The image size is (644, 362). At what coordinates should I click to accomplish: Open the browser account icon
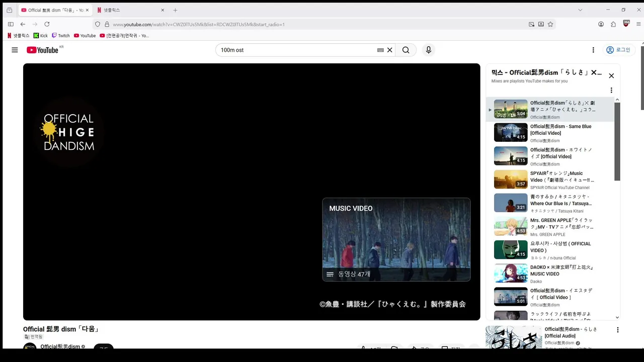(x=601, y=24)
